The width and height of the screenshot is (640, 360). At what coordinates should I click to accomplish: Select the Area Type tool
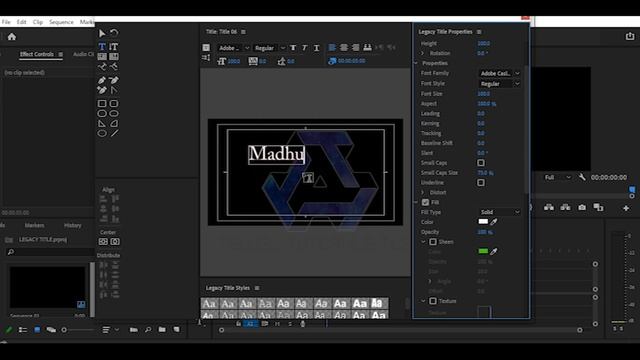pos(102,57)
